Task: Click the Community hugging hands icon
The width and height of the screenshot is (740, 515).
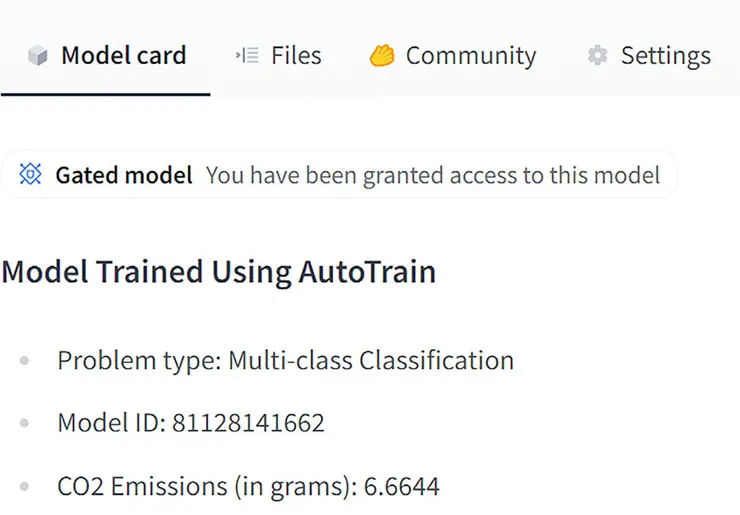Action: (381, 56)
